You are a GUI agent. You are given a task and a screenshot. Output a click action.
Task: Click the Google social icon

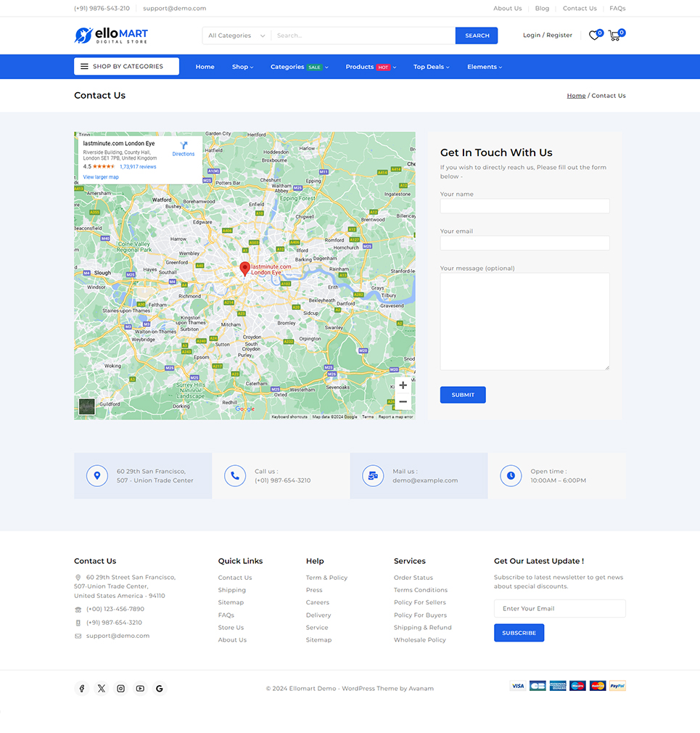tap(160, 689)
